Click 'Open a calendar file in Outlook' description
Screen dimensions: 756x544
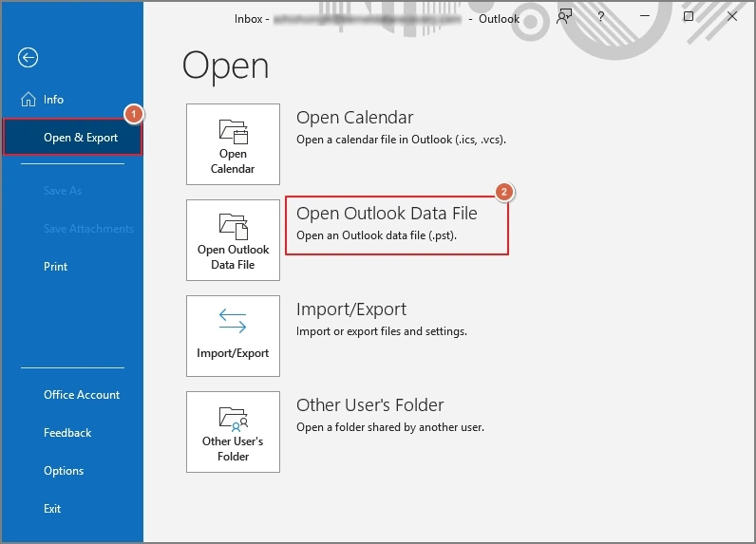pyautogui.click(x=401, y=140)
